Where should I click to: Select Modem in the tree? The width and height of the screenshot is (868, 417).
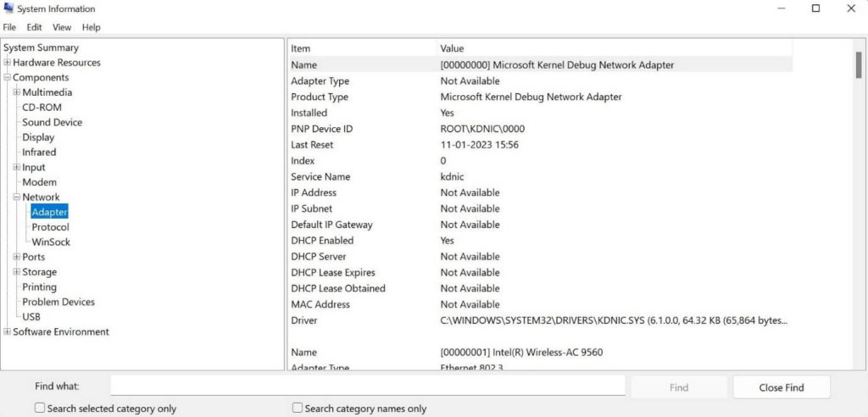click(x=39, y=182)
